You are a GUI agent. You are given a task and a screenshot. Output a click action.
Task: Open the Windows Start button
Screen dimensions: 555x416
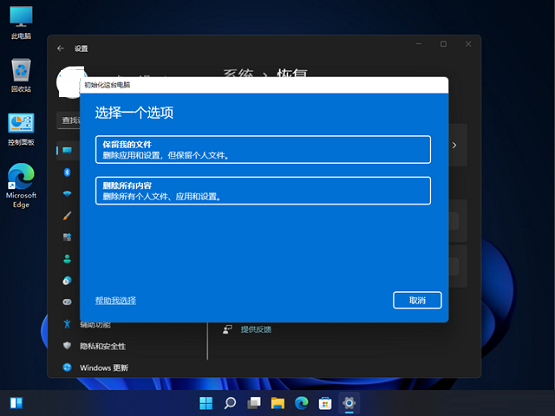[x=206, y=403]
